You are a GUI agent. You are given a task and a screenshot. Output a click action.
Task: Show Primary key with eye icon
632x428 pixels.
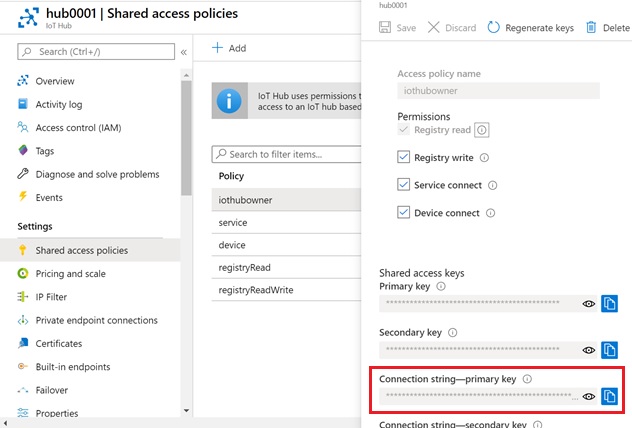coord(589,304)
